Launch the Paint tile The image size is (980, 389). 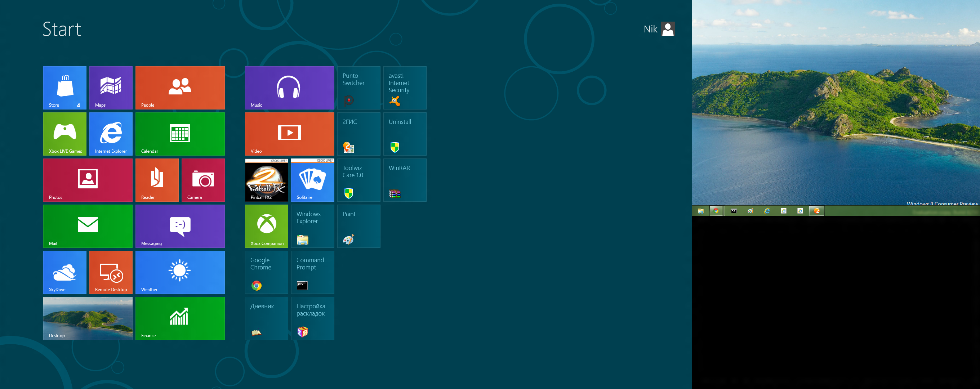coord(359,226)
